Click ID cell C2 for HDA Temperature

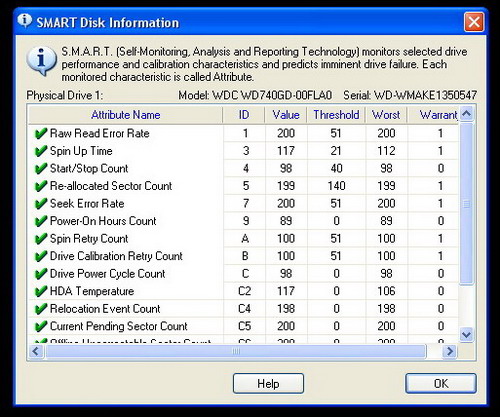[245, 291]
